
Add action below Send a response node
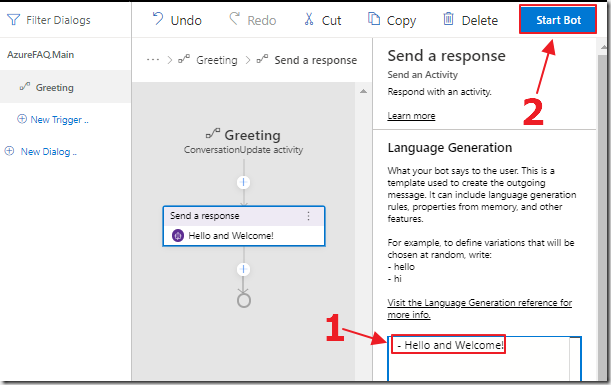pyautogui.click(x=244, y=269)
